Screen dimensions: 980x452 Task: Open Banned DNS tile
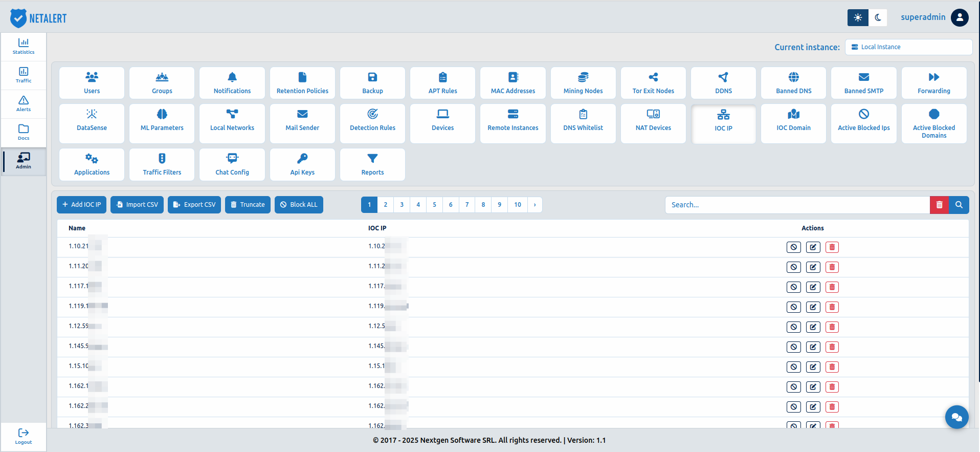[793, 83]
